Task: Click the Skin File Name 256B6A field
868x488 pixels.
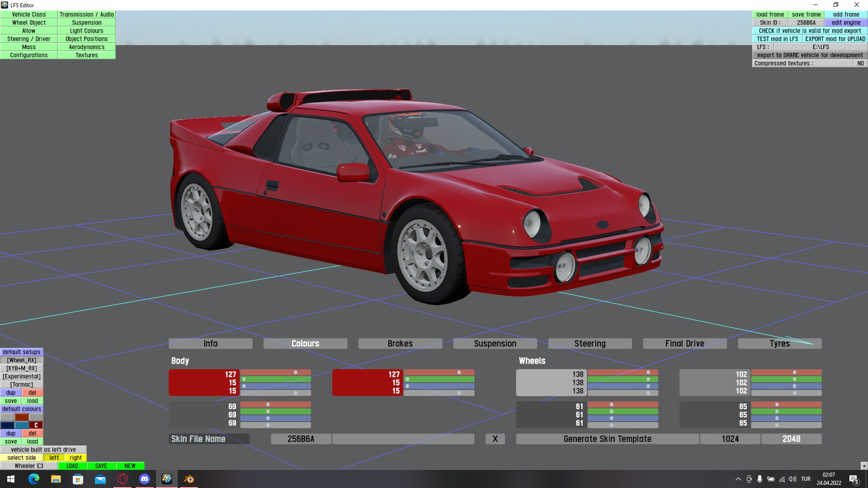Action: point(301,439)
